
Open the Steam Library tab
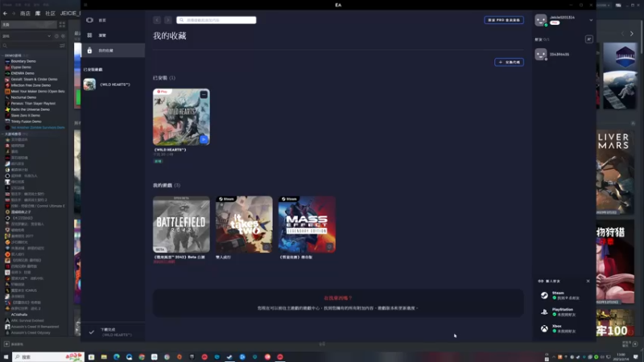coord(38,14)
